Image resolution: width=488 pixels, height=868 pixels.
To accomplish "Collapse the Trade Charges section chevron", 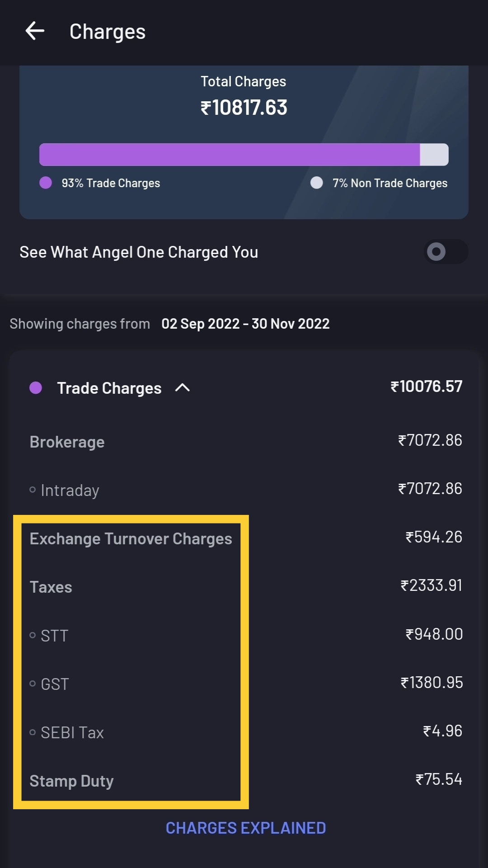I will (x=183, y=387).
